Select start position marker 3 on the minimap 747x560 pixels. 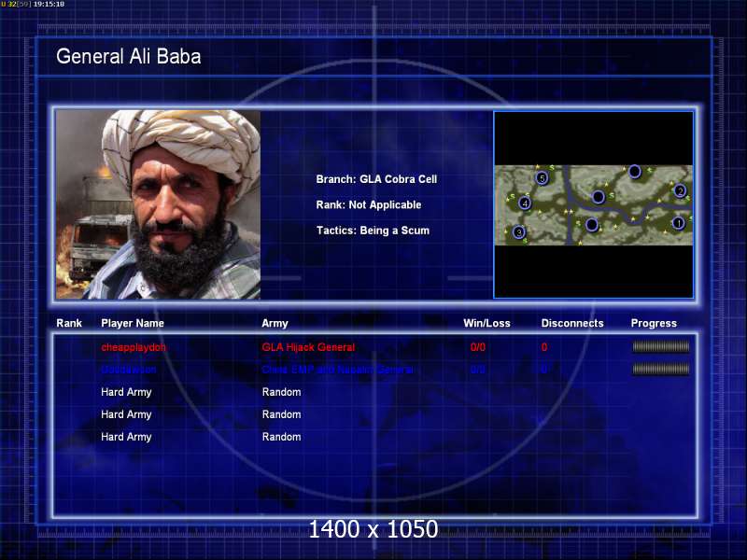pyautogui.click(x=519, y=232)
